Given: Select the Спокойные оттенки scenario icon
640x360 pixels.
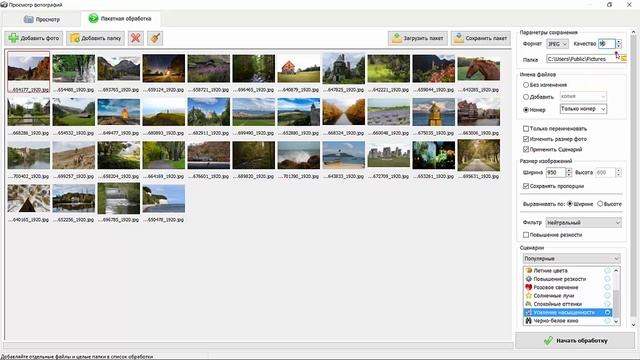Looking at the screenshot, I should [x=528, y=304].
